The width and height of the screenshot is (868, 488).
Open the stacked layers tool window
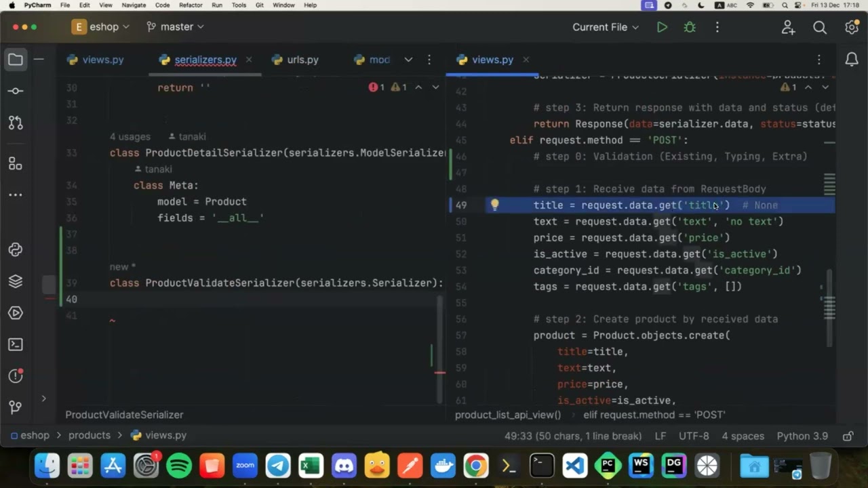(15, 281)
